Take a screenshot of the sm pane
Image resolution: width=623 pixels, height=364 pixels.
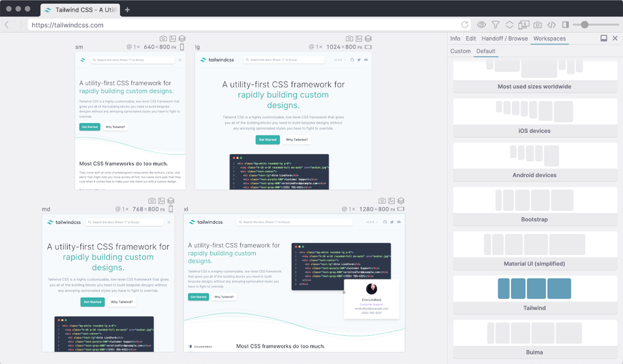163,38
